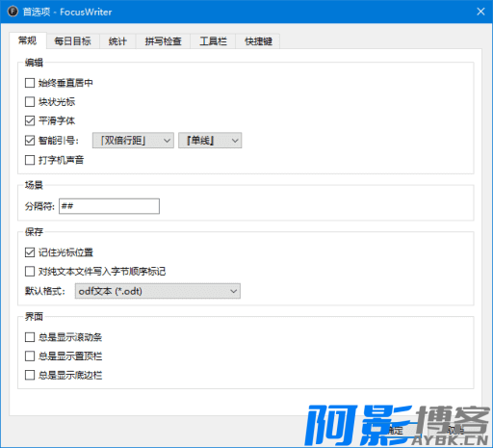Uncheck the 平滑字体 option
Image resolution: width=493 pixels, height=448 pixels.
(x=30, y=120)
